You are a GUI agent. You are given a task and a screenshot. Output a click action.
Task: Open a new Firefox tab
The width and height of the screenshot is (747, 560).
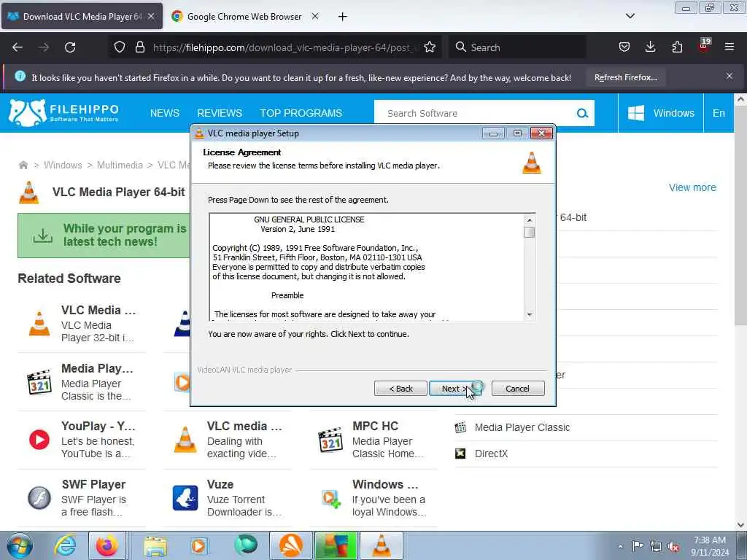[x=342, y=17]
